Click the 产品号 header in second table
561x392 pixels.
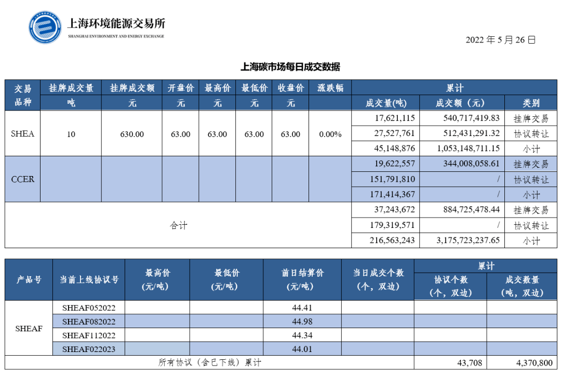[27, 278]
